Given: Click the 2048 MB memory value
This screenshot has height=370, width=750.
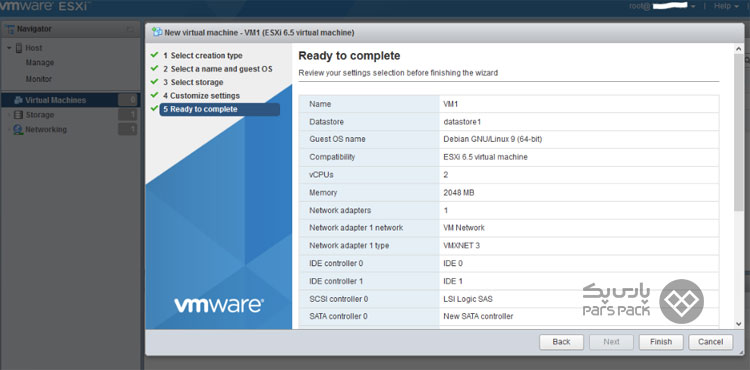Looking at the screenshot, I should (459, 193).
